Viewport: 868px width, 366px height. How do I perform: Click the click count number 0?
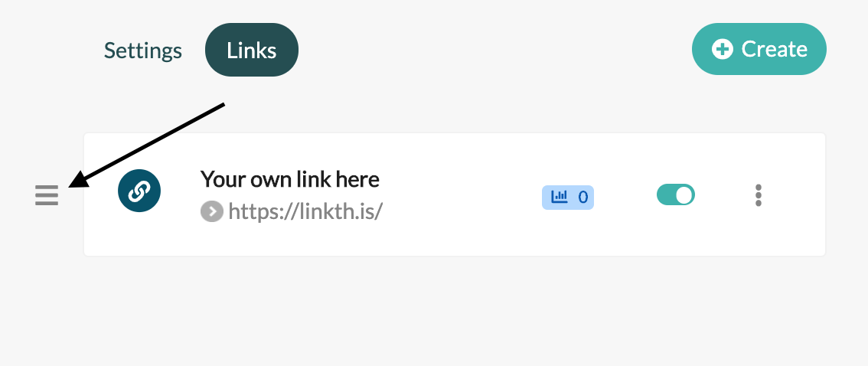click(583, 197)
